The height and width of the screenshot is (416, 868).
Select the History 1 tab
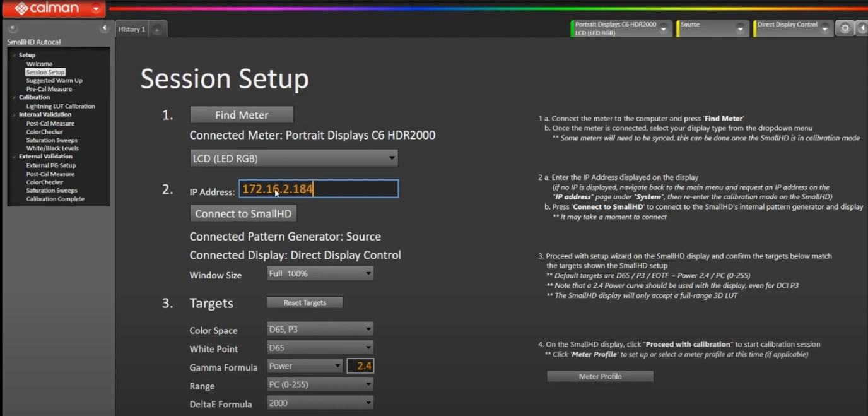click(132, 29)
